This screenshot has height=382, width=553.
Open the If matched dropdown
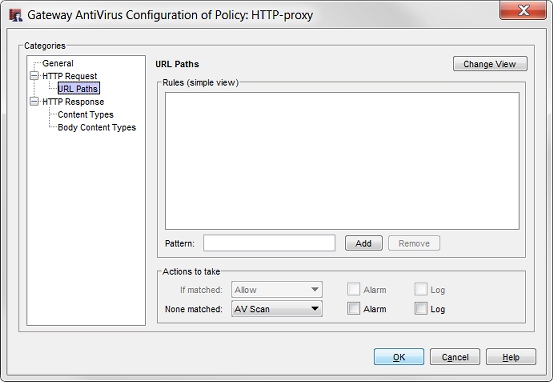(277, 290)
